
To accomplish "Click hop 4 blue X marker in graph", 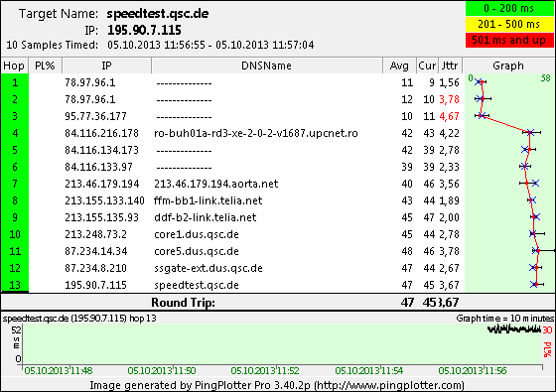I will click(530, 133).
